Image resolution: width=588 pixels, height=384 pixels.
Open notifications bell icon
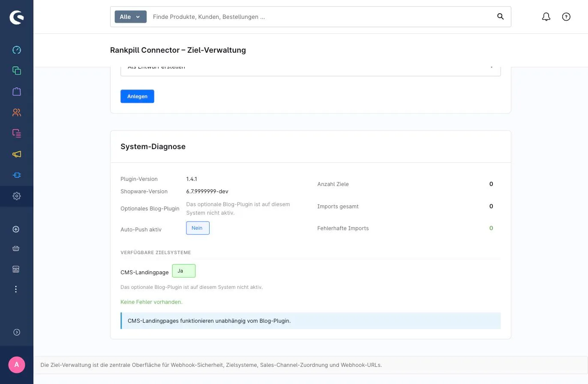click(546, 17)
